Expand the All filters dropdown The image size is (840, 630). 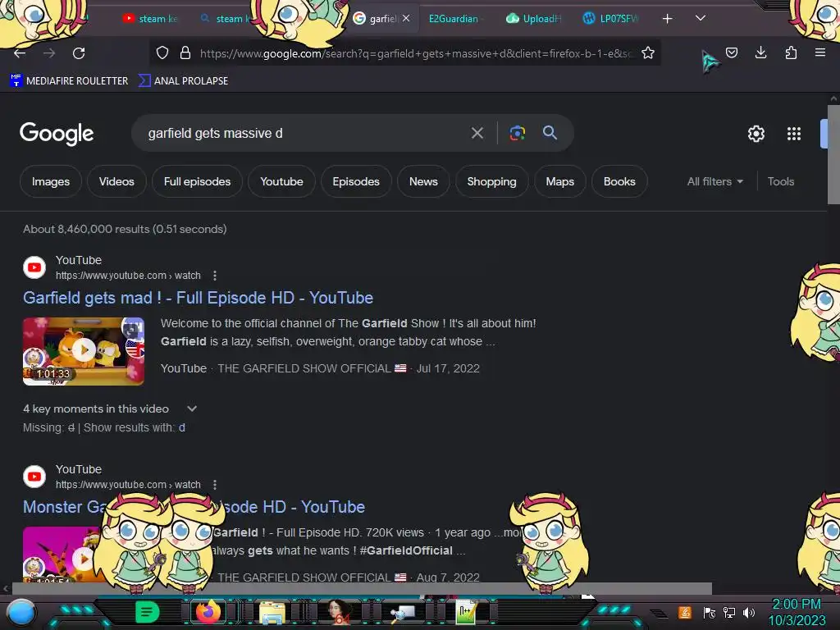pyautogui.click(x=715, y=181)
